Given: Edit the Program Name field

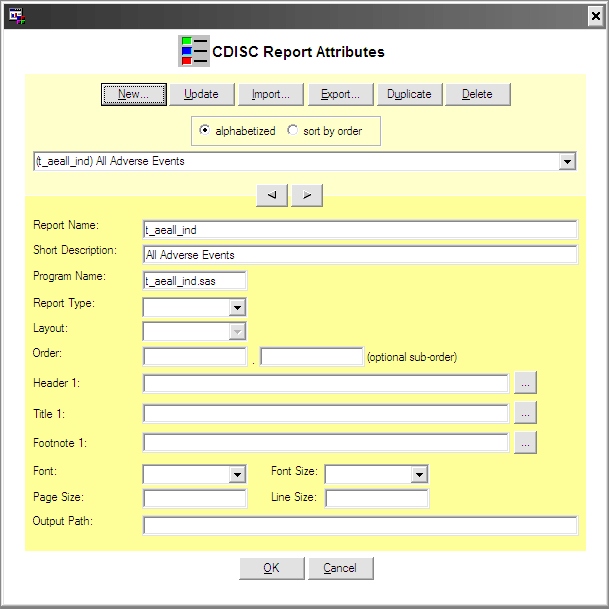Looking at the screenshot, I should pyautogui.click(x=195, y=280).
